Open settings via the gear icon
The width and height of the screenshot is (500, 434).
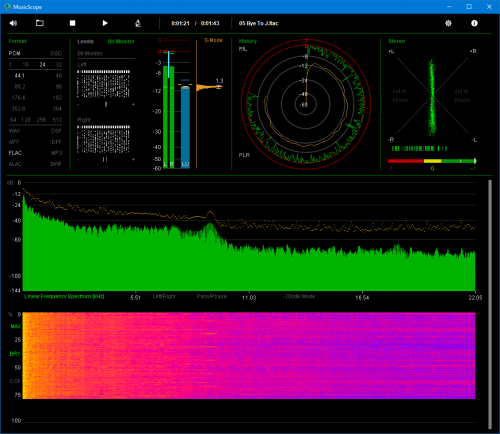(x=448, y=23)
